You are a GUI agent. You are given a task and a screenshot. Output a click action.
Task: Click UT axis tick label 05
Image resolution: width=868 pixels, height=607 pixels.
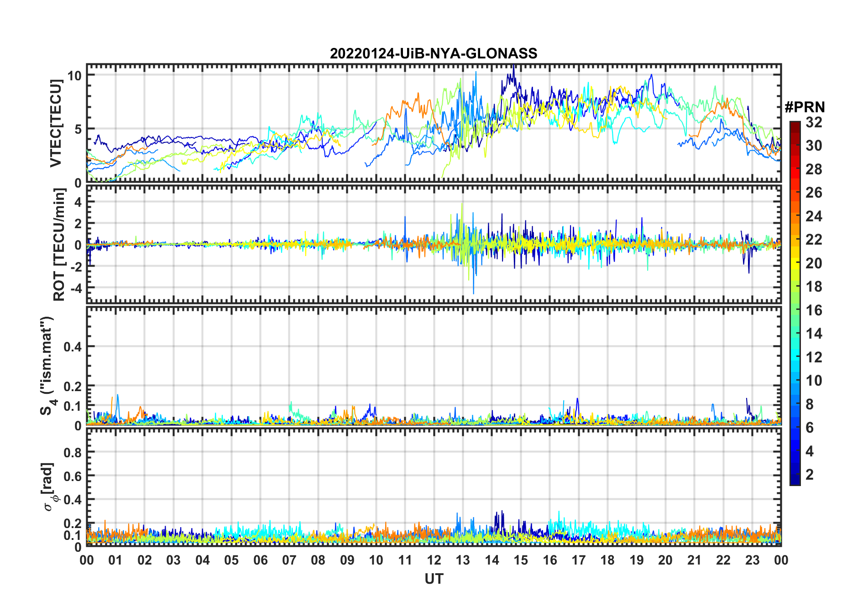(231, 560)
